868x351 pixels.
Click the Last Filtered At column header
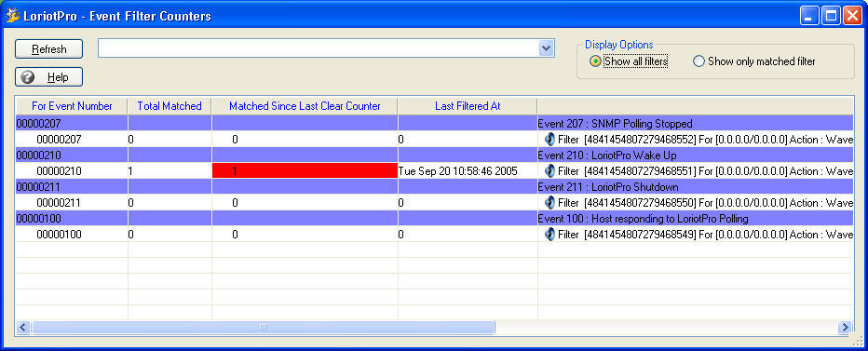coord(468,106)
